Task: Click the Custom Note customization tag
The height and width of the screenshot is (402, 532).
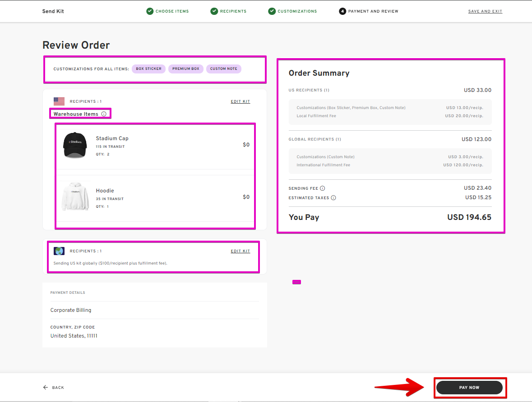Action: pos(224,69)
